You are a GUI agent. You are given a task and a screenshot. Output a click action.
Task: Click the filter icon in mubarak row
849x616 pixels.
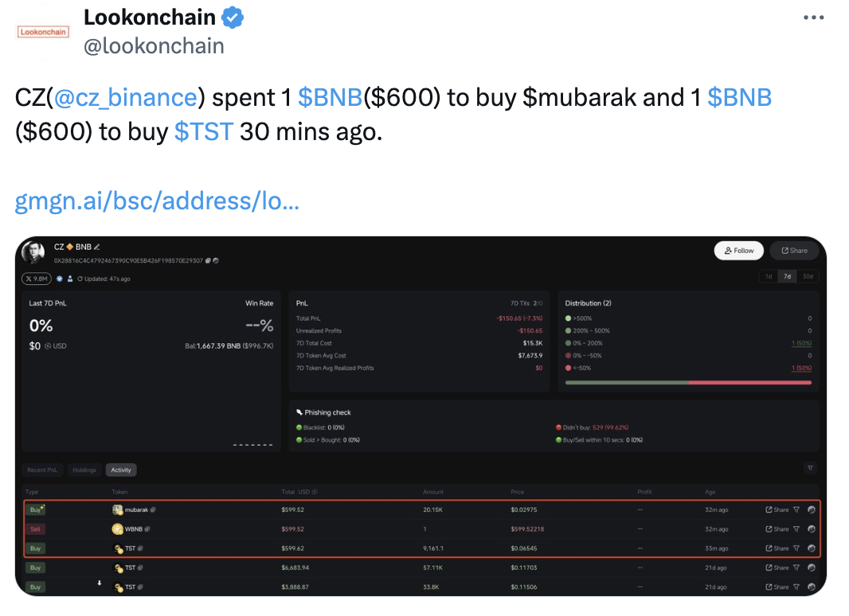coord(796,509)
